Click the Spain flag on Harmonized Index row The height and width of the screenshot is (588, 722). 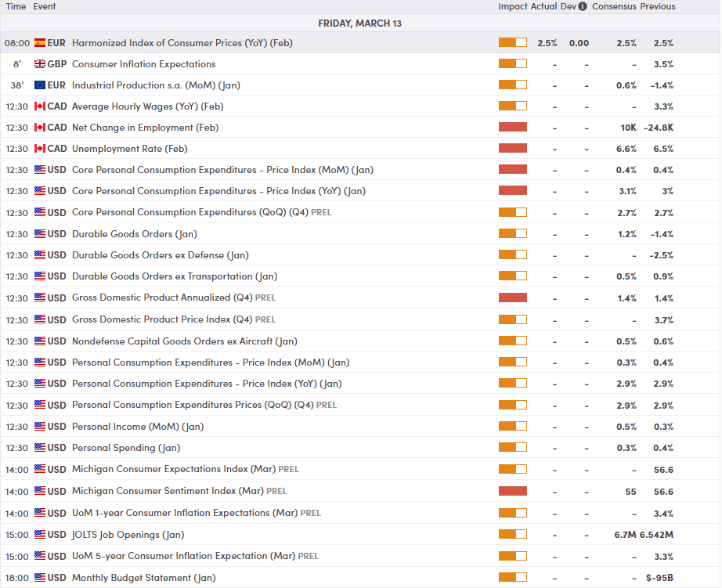tap(40, 43)
